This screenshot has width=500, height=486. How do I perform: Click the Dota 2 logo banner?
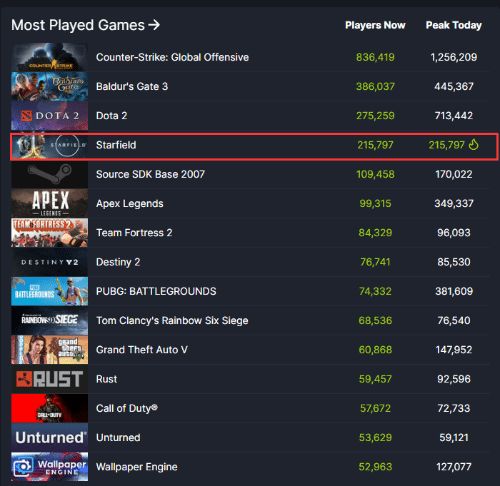(50, 116)
